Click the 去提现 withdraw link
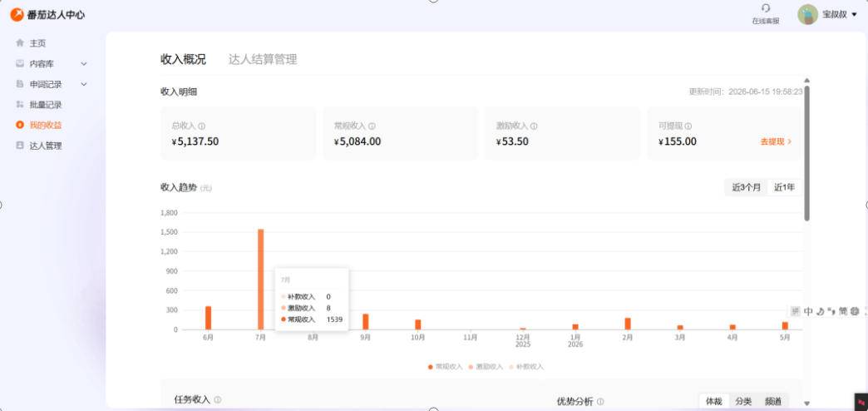Image resolution: width=868 pixels, height=411 pixels. pos(776,141)
